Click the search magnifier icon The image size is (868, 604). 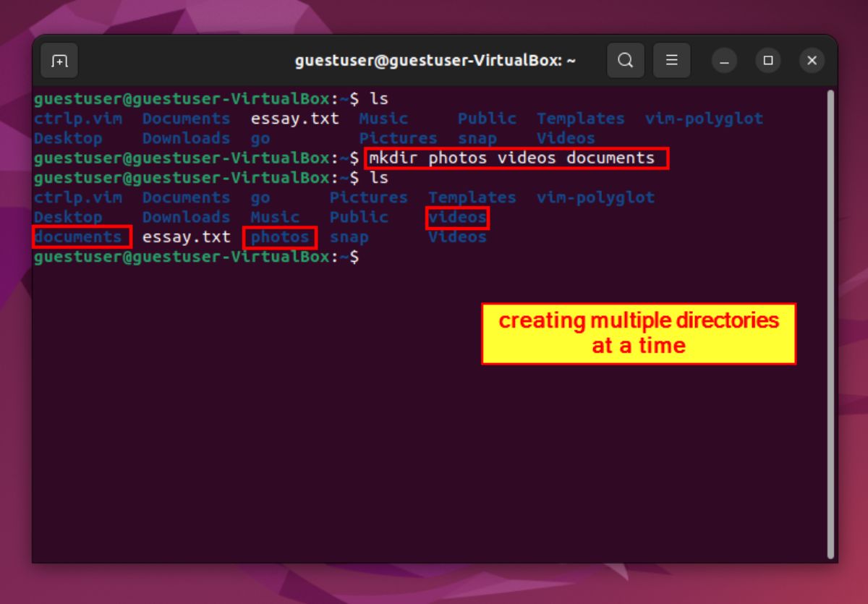pos(626,60)
